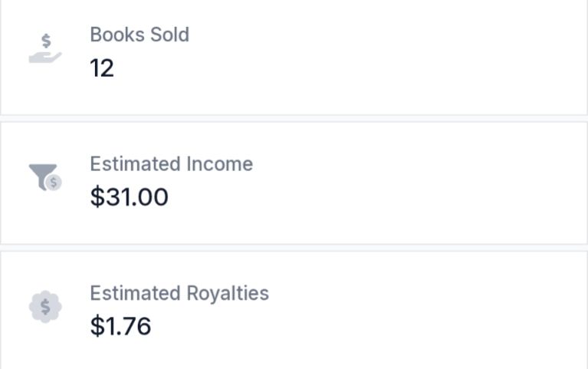Viewport: 588px width, 369px height.
Task: Click the Books Sold value 12
Action: 102,68
